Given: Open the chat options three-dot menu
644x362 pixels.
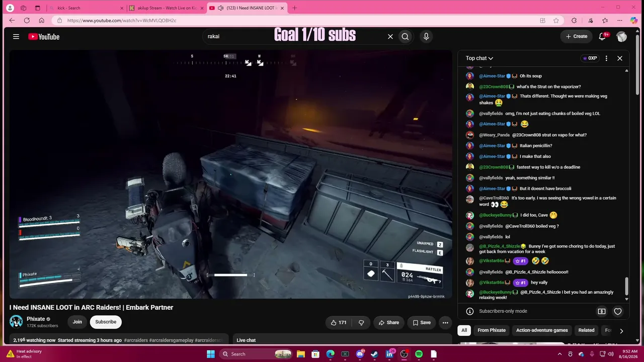Looking at the screenshot, I should 606,58.
